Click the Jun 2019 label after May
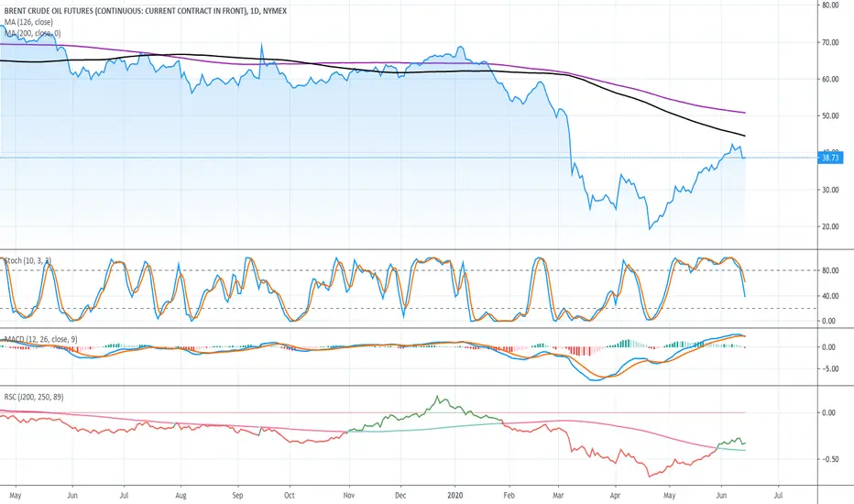 pyautogui.click(x=71, y=495)
